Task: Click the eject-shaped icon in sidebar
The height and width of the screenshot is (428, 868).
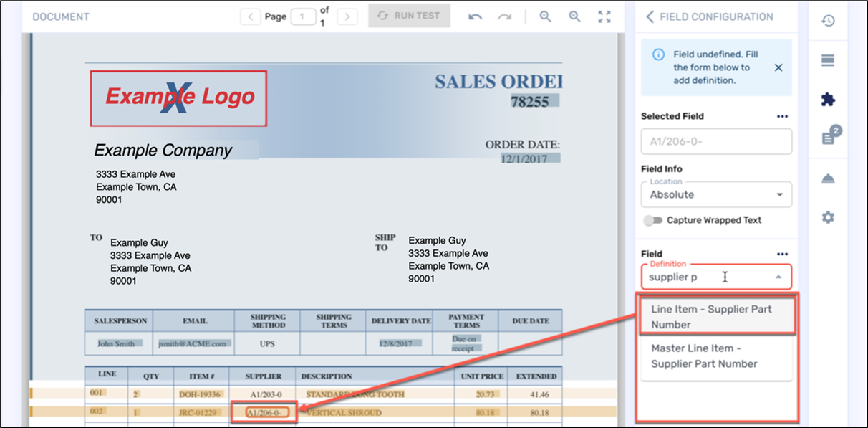Action: (828, 179)
